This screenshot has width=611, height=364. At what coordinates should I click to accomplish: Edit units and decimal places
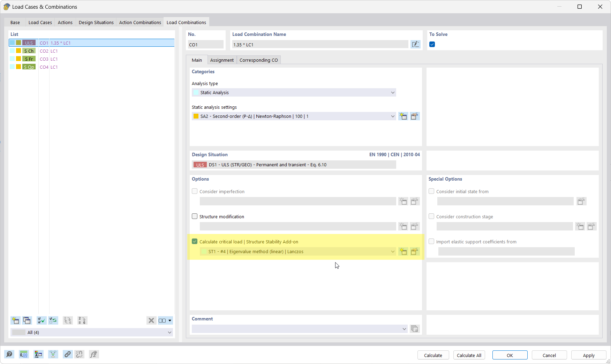pos(24,354)
